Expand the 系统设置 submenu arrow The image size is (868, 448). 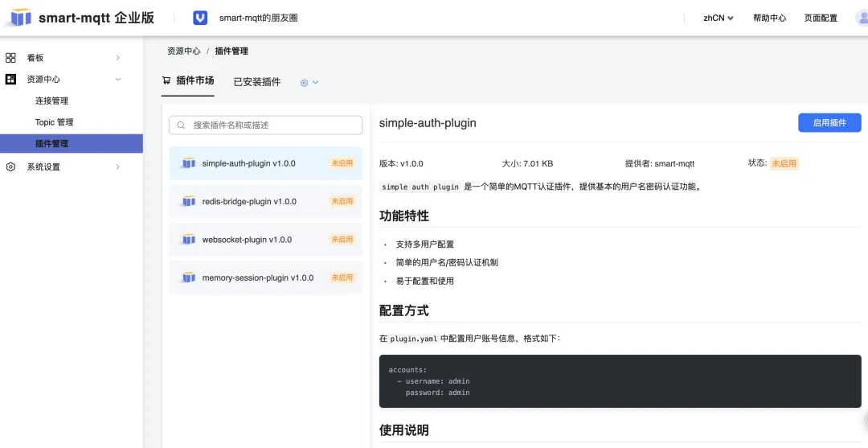click(x=117, y=167)
